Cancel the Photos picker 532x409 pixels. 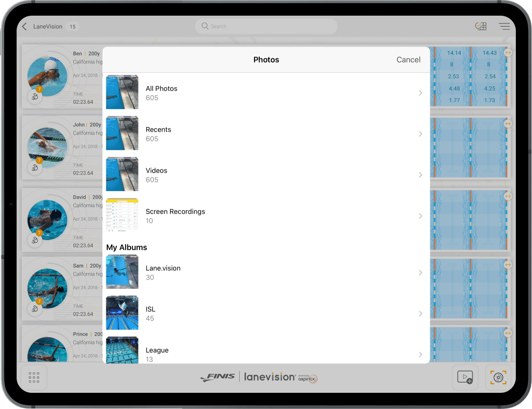(x=408, y=60)
